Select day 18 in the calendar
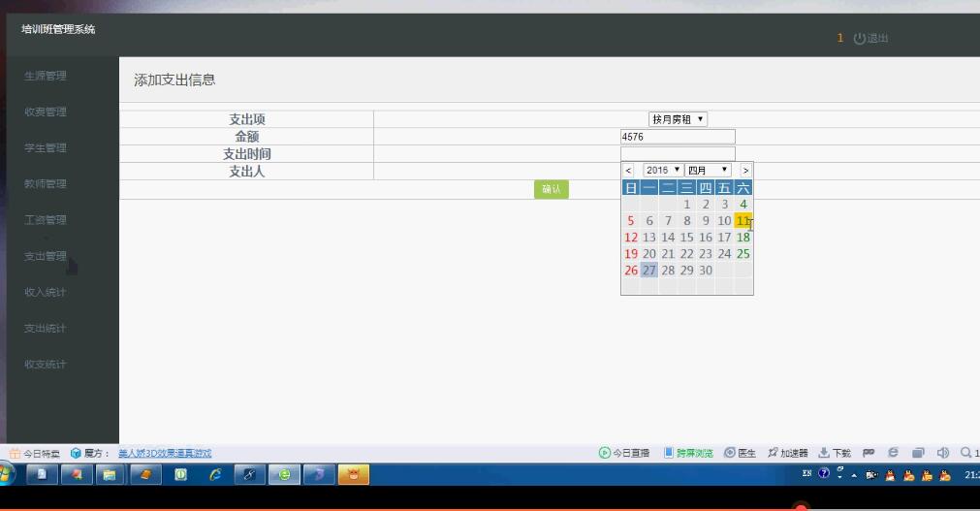The height and width of the screenshot is (511, 980). click(743, 237)
